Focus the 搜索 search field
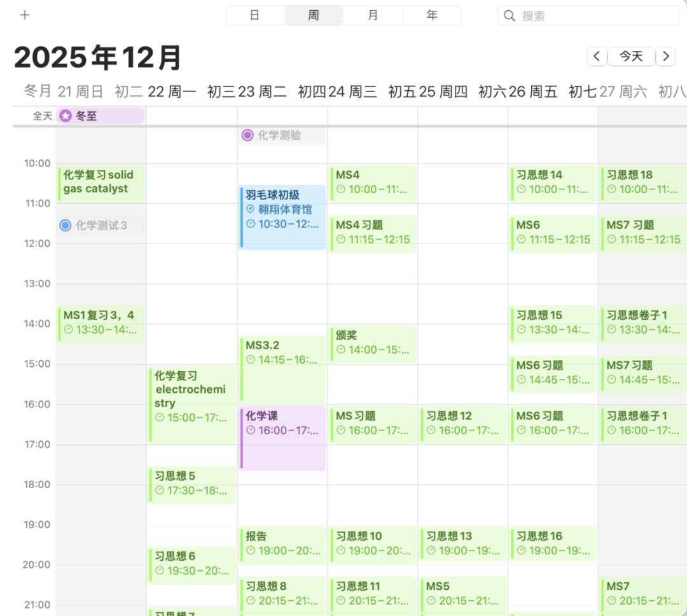This screenshot has height=616, width=687. click(588, 16)
